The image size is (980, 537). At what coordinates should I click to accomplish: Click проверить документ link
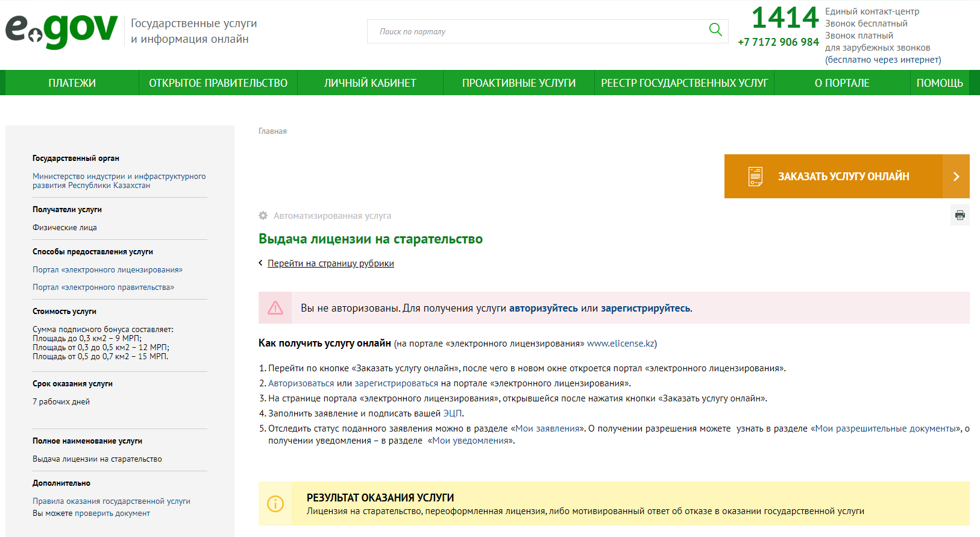[112, 513]
